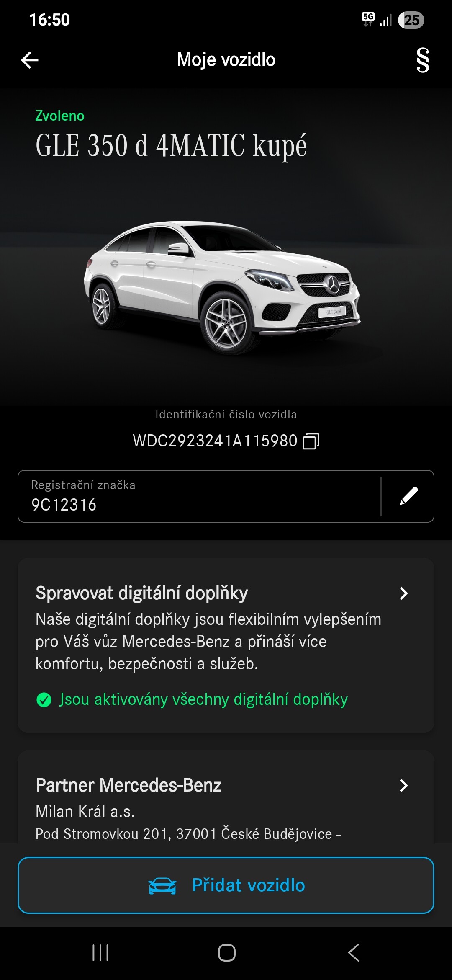
Task: Copy the vehicle identification number
Action: (311, 441)
